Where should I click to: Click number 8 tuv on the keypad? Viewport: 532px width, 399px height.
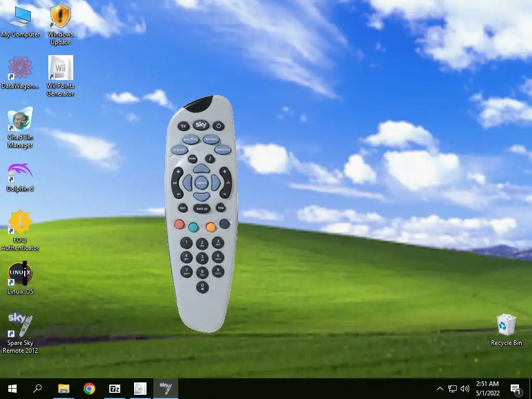[x=202, y=272]
